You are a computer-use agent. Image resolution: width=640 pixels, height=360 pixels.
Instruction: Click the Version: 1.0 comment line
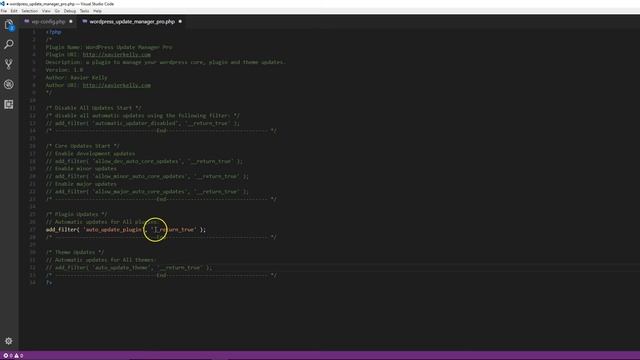click(64, 70)
